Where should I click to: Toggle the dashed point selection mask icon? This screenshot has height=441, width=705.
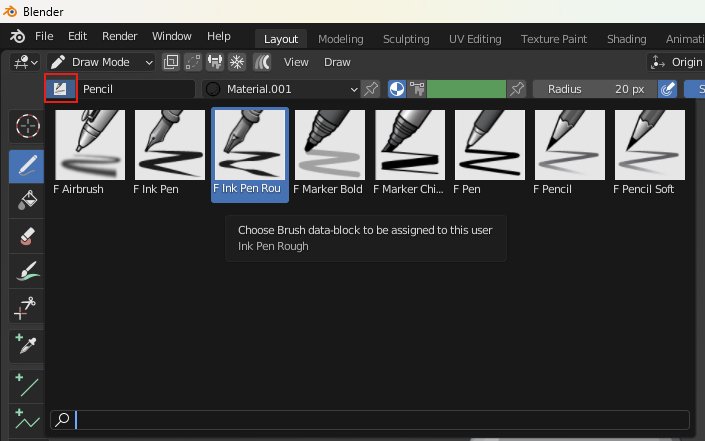point(193,62)
